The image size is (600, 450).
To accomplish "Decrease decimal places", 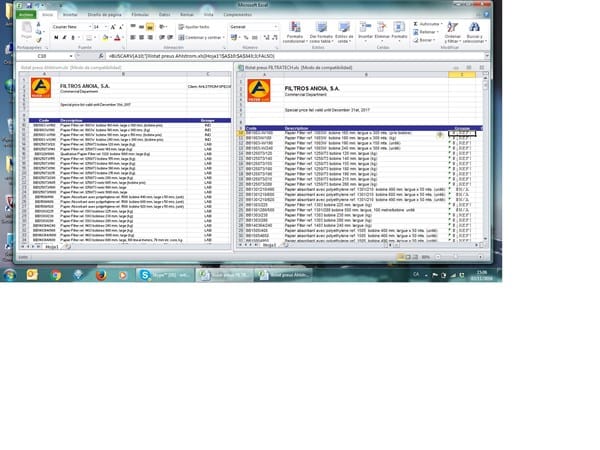I will click(275, 38).
